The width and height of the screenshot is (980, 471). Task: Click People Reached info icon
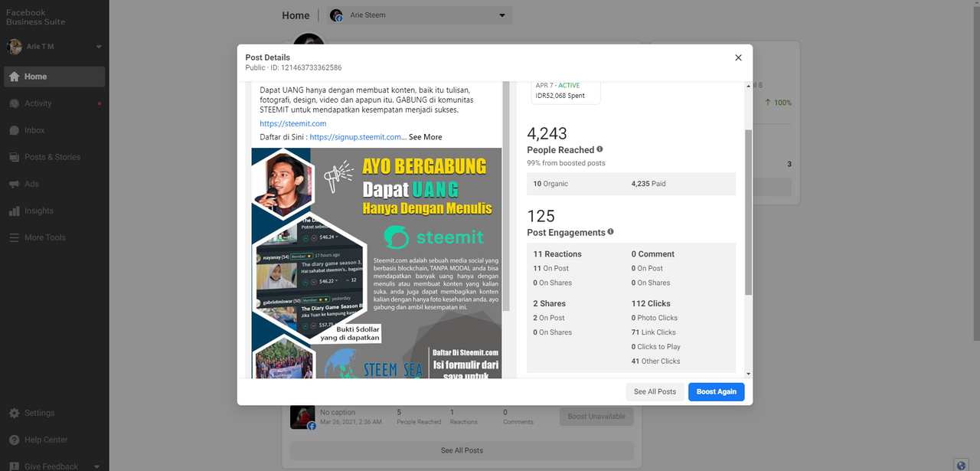point(599,149)
